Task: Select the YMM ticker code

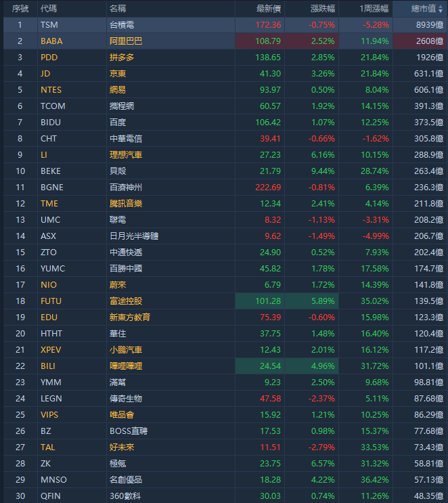Action: [51, 382]
